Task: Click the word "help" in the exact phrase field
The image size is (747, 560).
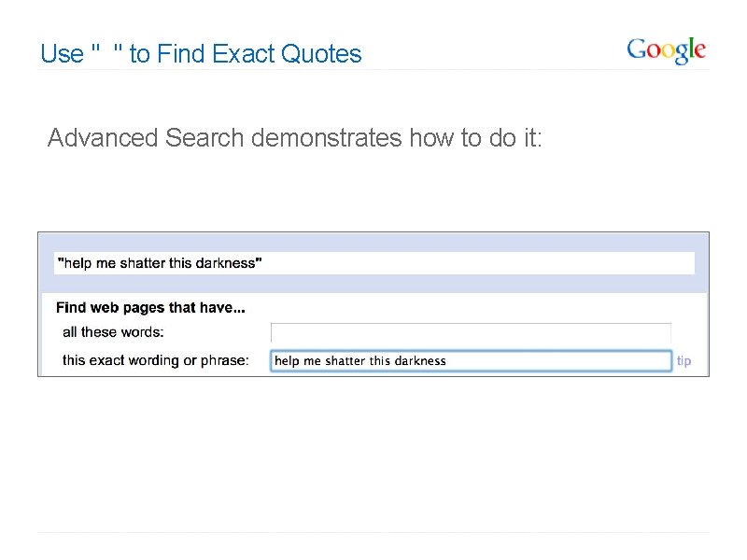Action: (287, 361)
